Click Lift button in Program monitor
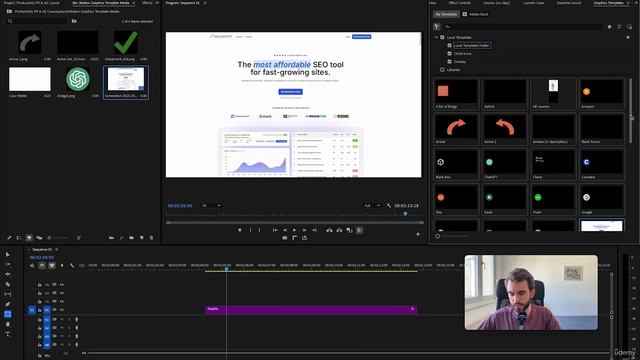This screenshot has width=640, height=360. point(329,230)
